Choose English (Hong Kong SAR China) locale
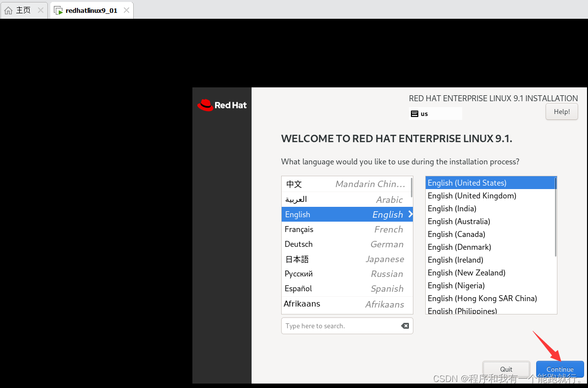 [490, 298]
